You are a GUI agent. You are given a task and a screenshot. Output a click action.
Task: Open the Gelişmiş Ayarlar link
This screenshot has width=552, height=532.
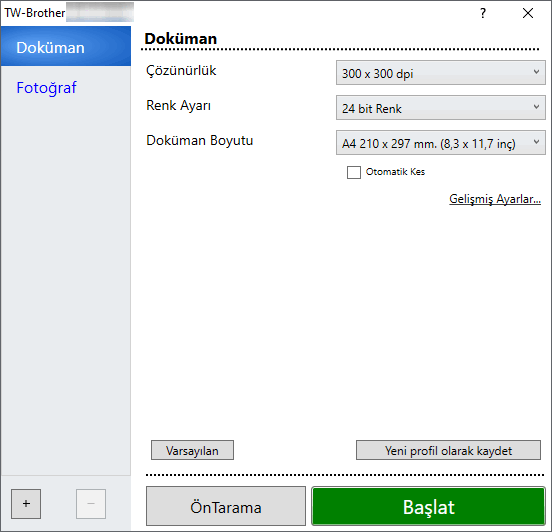click(x=495, y=199)
